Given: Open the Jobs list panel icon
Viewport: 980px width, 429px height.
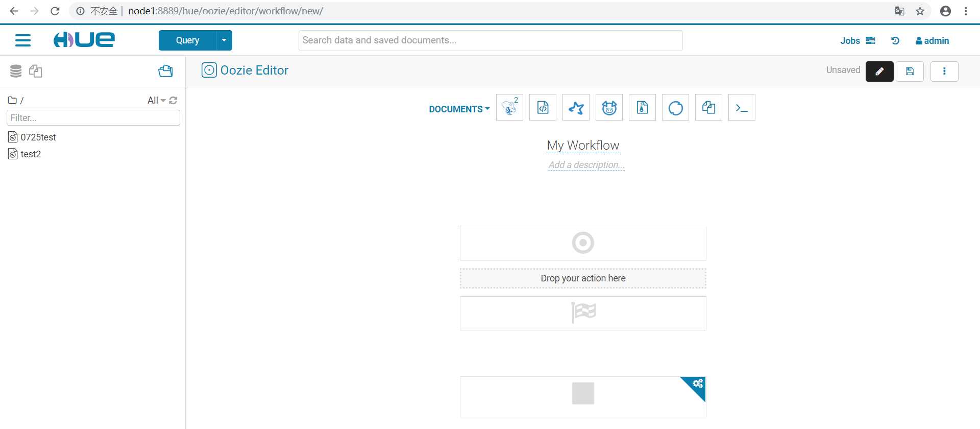Looking at the screenshot, I should tap(871, 40).
